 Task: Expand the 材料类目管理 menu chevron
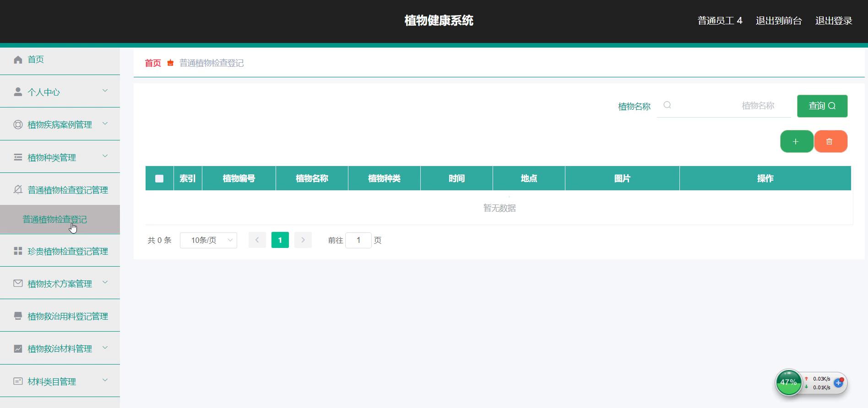point(105,381)
